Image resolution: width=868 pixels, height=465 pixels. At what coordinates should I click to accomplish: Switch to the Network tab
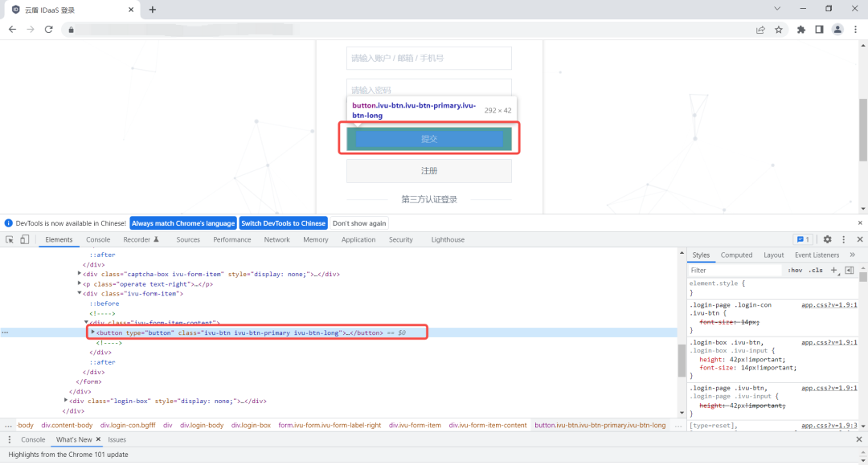click(x=276, y=239)
